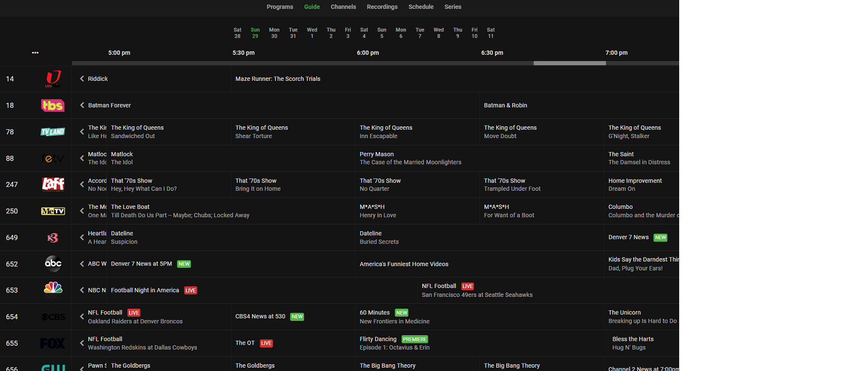
Task: Open the Channels tab
Action: (343, 7)
